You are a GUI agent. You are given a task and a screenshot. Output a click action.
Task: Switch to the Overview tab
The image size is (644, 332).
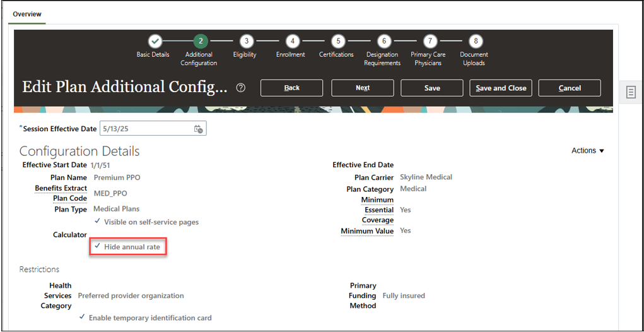tap(27, 14)
